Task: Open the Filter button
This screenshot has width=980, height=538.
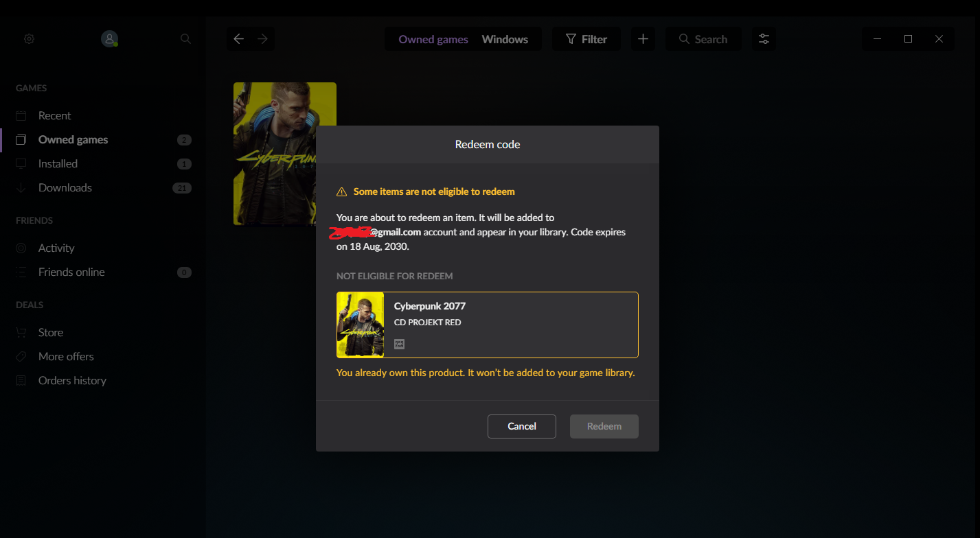Action: pos(586,39)
